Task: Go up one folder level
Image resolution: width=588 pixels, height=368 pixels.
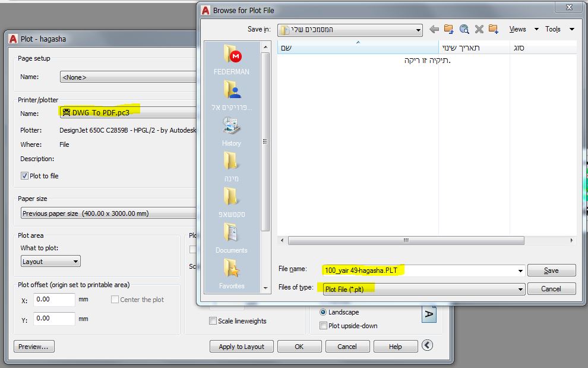Action: (448, 29)
